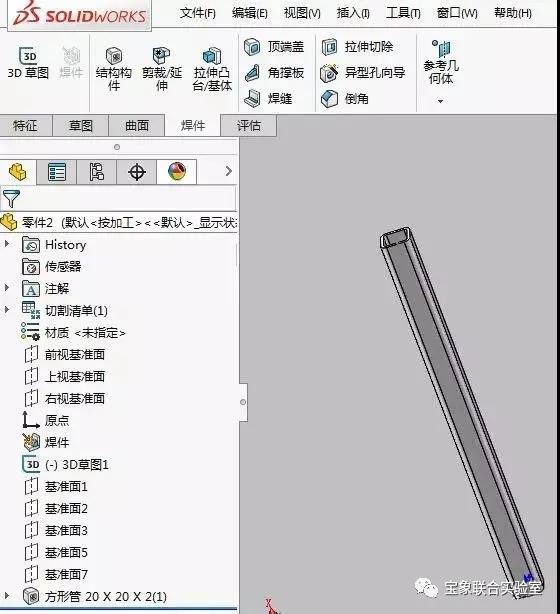This screenshot has width=560, height=614.
Task: Expand 方形管 20 X 20 X 2(1) feature
Action: click(x=7, y=596)
